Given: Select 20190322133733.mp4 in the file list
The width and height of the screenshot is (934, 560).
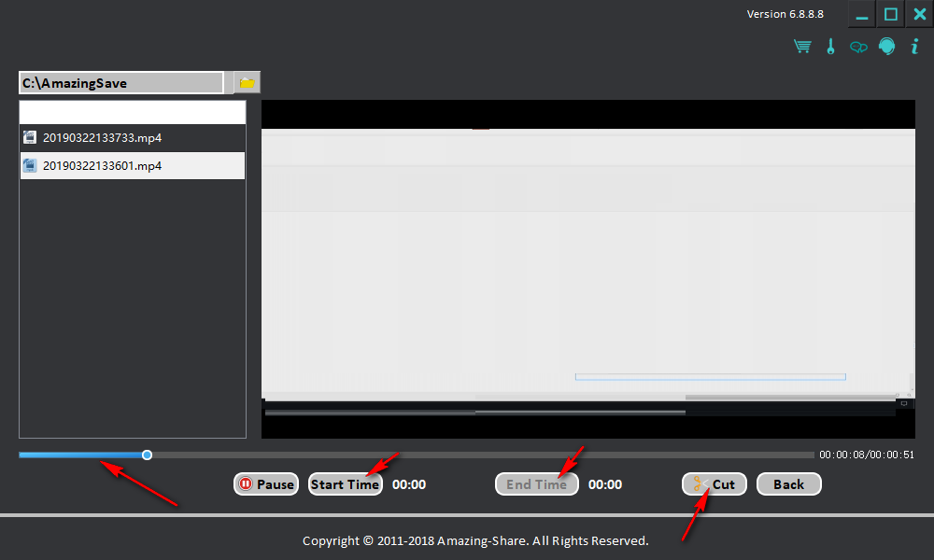Looking at the screenshot, I should pyautogui.click(x=133, y=137).
